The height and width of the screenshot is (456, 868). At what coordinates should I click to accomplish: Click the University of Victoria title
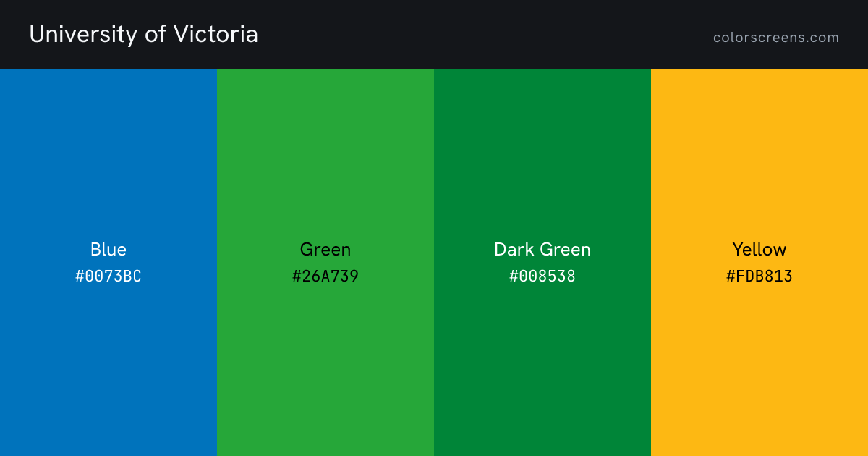point(143,34)
